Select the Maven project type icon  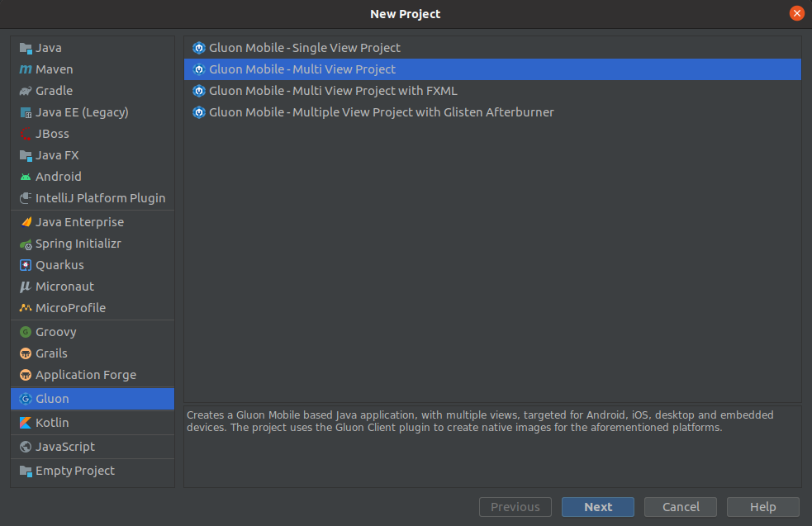[x=26, y=69]
